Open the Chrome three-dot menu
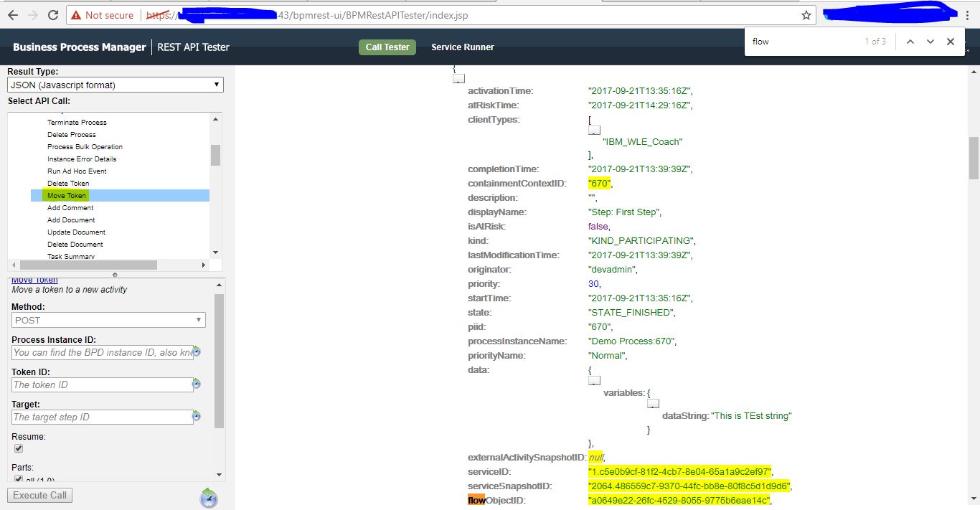 click(968, 14)
